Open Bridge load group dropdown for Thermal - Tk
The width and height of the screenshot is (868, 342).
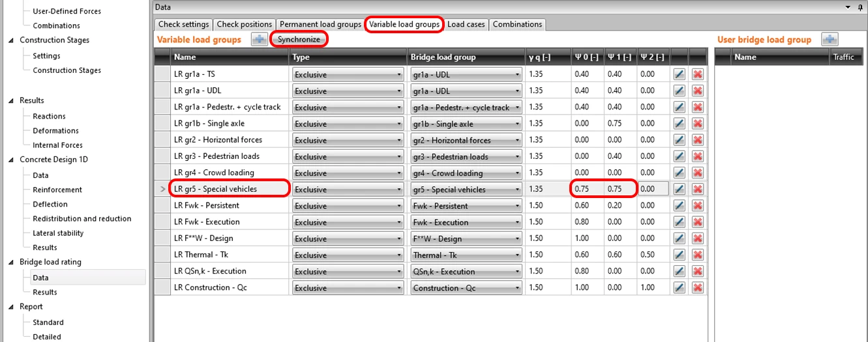click(x=466, y=255)
